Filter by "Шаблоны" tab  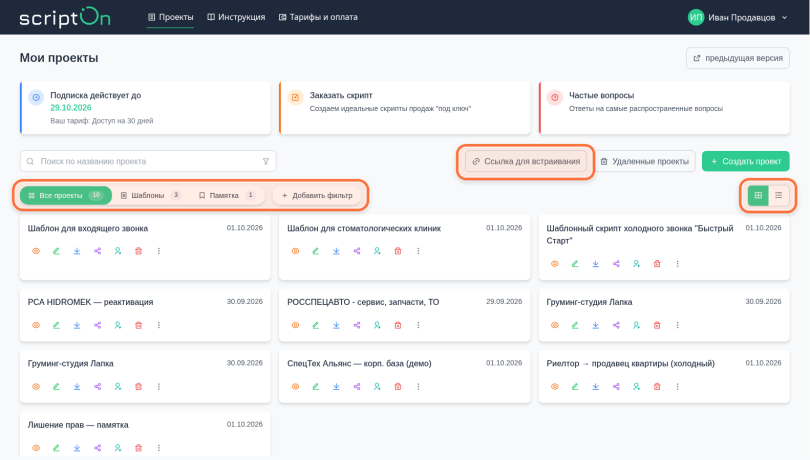151,195
